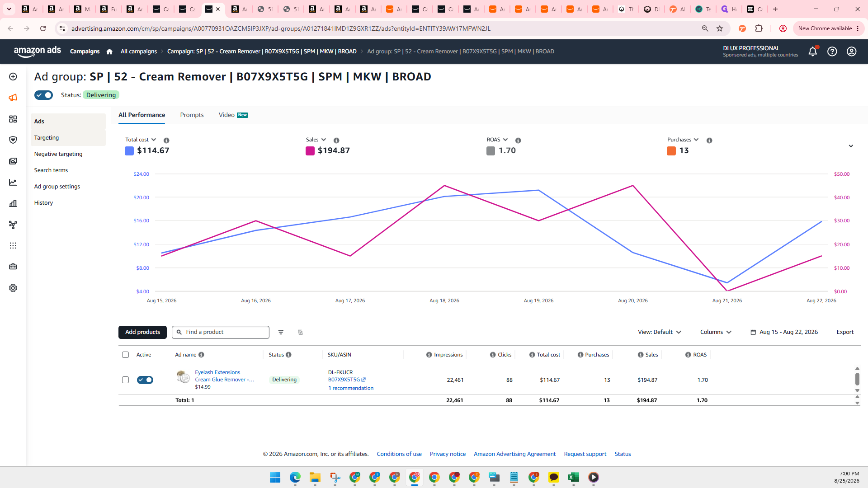Click the home icon in breadcrumb
The image size is (868, 488).
(109, 52)
